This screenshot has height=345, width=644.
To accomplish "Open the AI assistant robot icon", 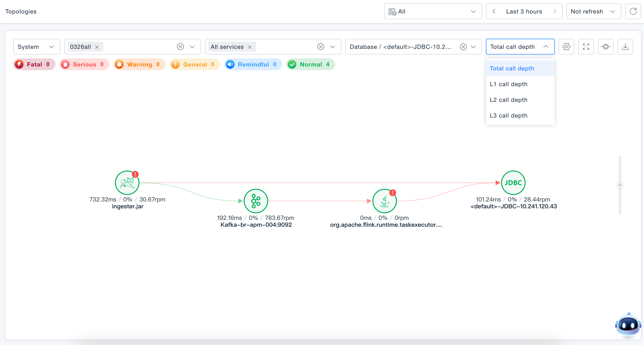I will pos(628,325).
